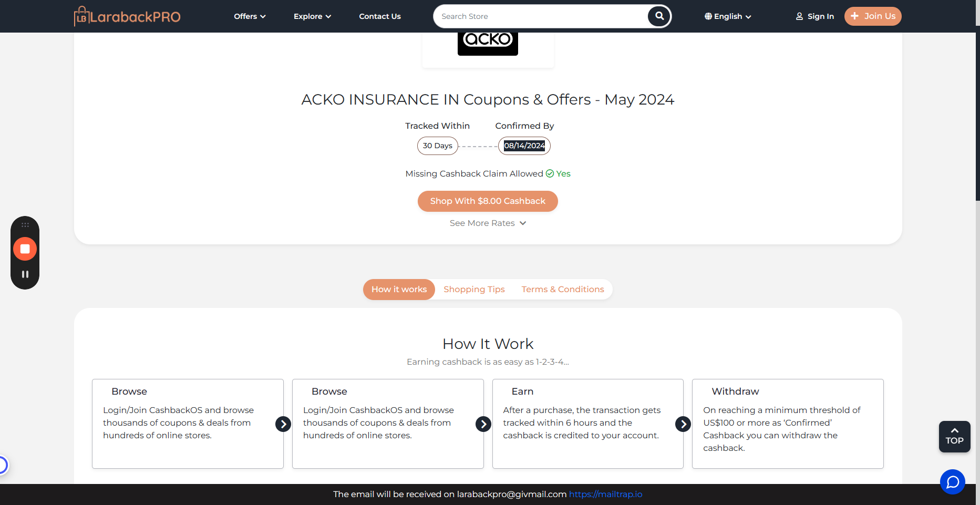Image resolution: width=980 pixels, height=505 pixels.
Task: Open the chat support bubble
Action: (953, 482)
